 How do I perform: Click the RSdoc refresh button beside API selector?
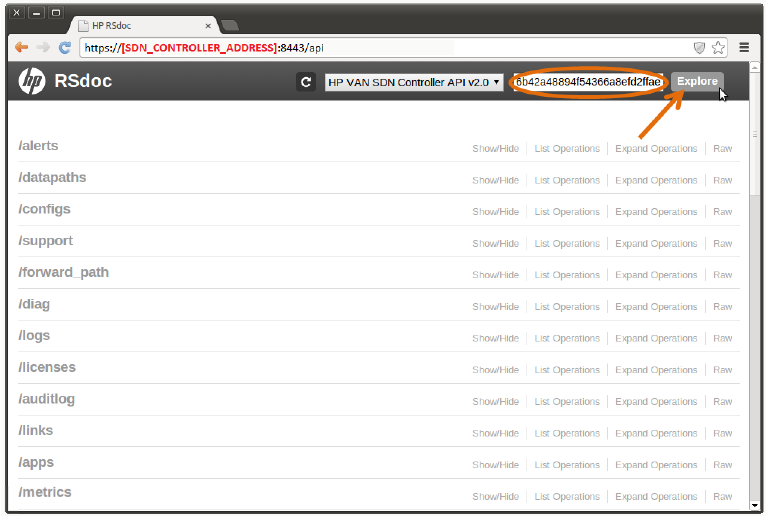[x=306, y=82]
